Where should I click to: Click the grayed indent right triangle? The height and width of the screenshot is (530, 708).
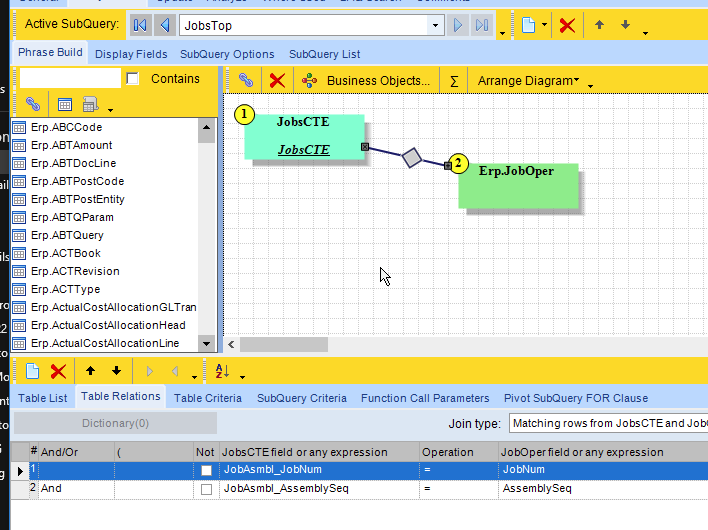click(x=149, y=371)
